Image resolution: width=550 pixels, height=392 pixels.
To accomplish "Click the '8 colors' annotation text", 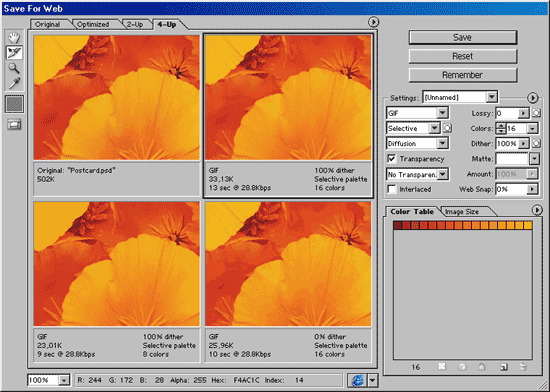I will coord(156,354).
